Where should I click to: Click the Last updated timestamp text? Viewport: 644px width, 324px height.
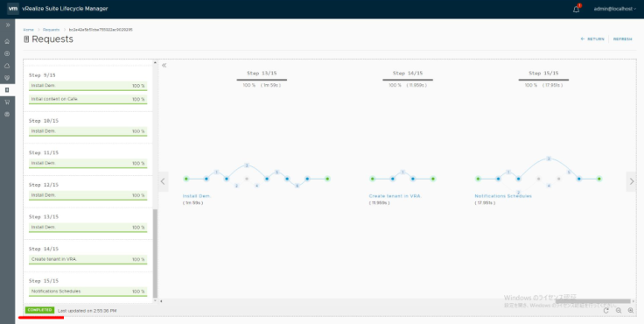click(87, 311)
